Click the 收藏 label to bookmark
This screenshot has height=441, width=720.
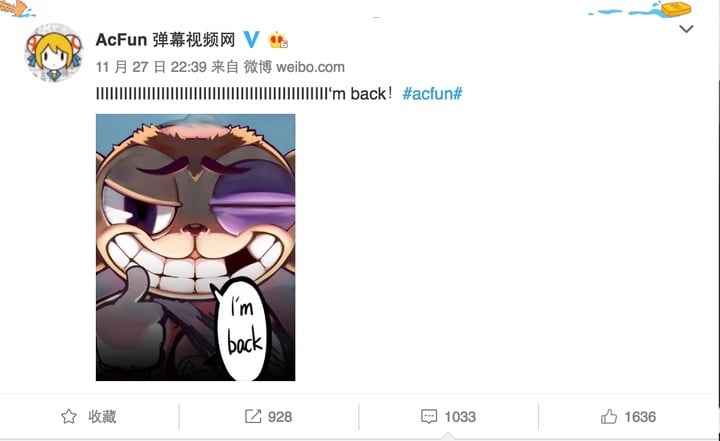(102, 417)
